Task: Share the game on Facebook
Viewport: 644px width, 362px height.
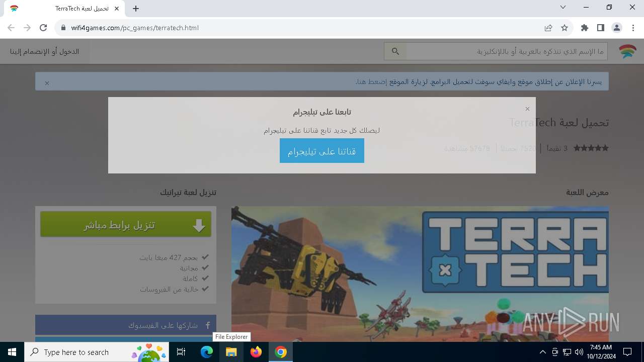Action: tap(126, 325)
